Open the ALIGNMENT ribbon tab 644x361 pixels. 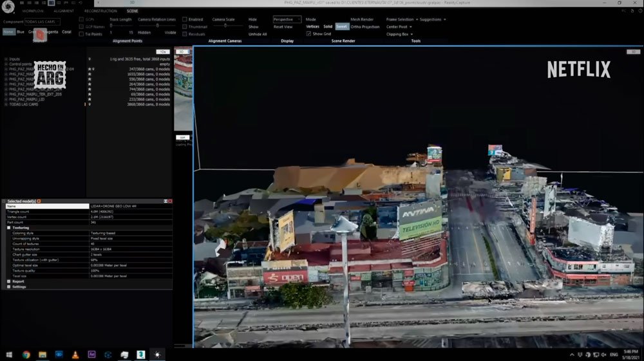[64, 11]
